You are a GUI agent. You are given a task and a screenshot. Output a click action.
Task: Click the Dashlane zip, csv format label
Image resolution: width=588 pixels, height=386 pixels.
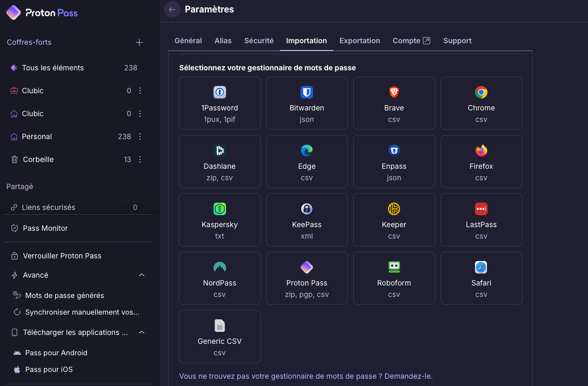pyautogui.click(x=220, y=178)
